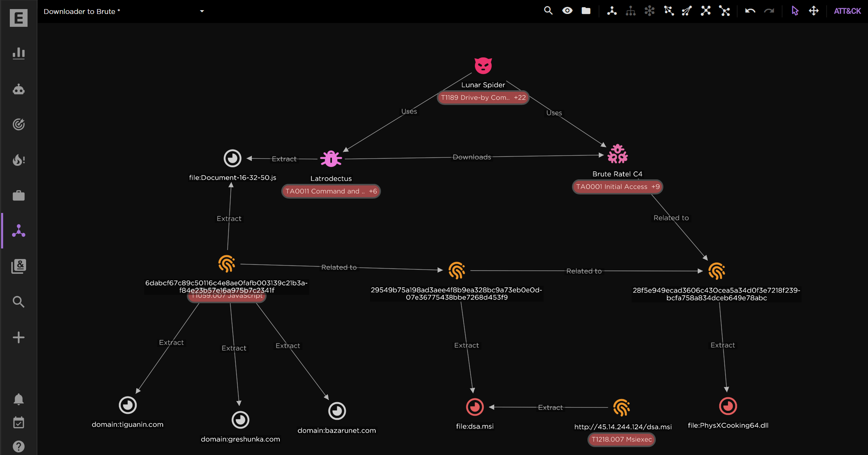This screenshot has width=868, height=455.
Task: Open the Help question mark icon
Action: point(19,446)
